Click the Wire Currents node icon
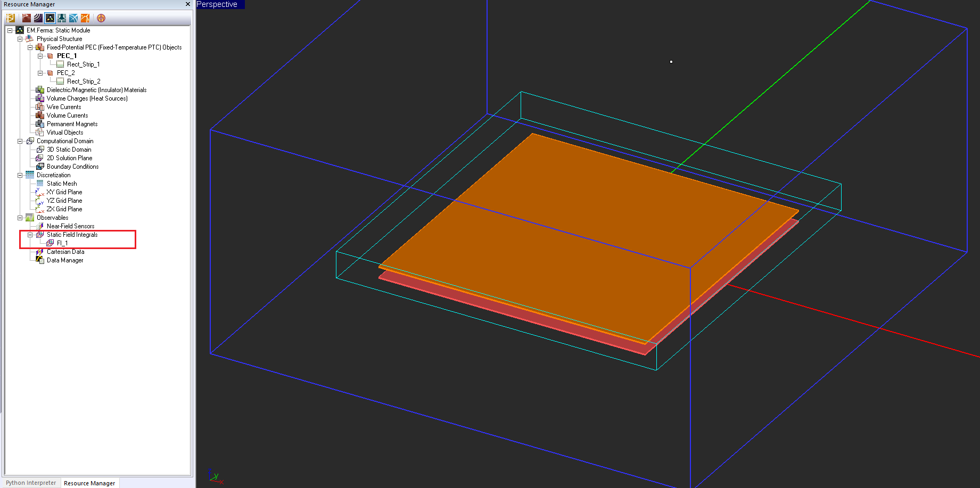The image size is (980, 488). click(40, 107)
